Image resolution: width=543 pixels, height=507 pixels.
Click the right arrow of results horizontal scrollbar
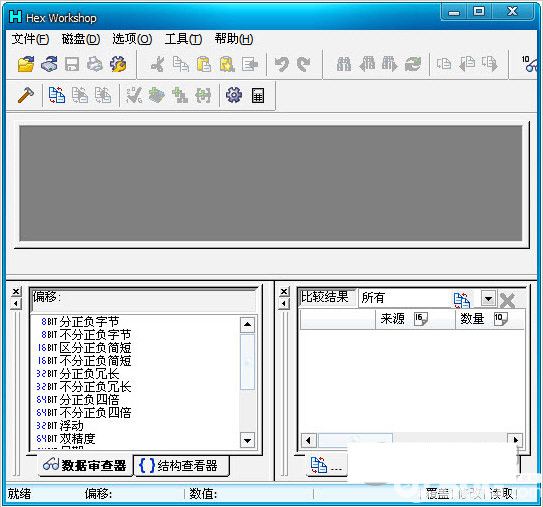tap(515, 440)
